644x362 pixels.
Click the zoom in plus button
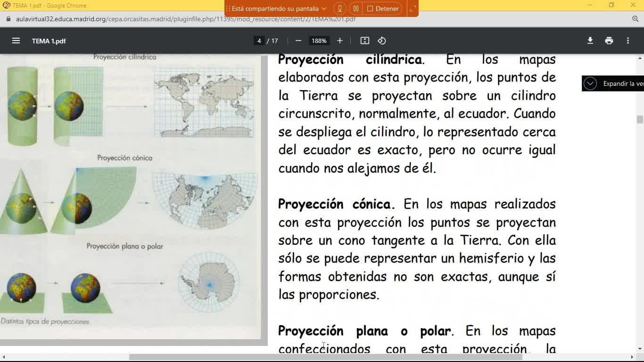[339, 41]
